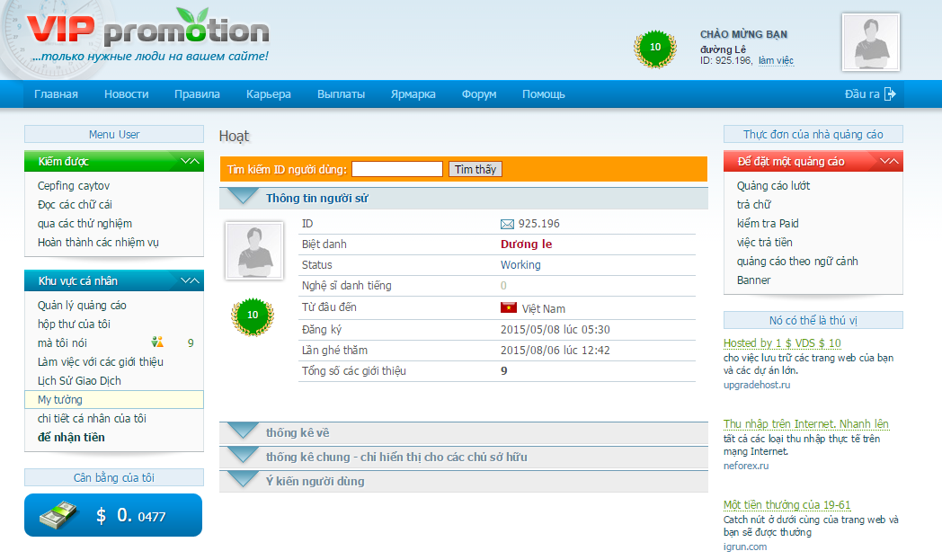Click the Cân bằng của tôi heading

[114, 477]
